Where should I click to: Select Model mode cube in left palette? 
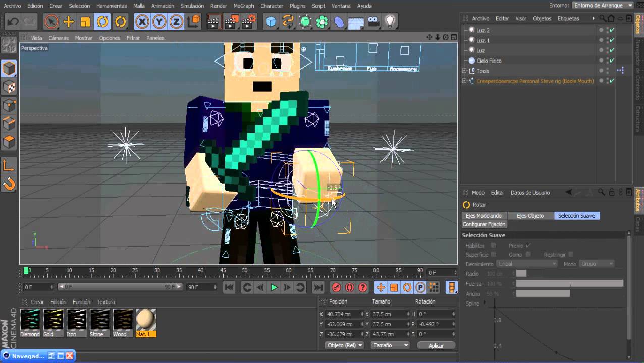click(x=9, y=69)
